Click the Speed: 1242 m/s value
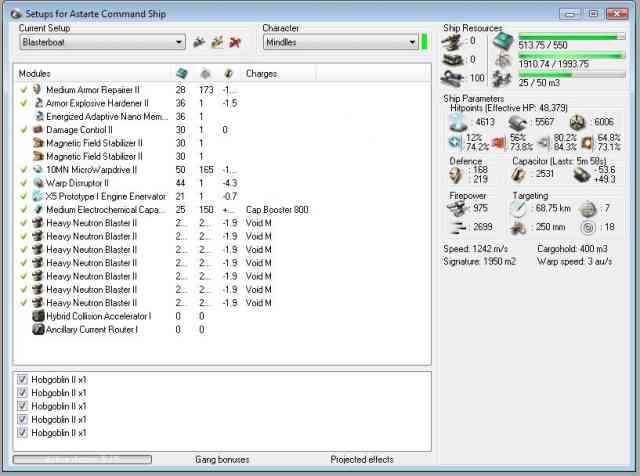The width and height of the screenshot is (640, 476). tap(476, 249)
